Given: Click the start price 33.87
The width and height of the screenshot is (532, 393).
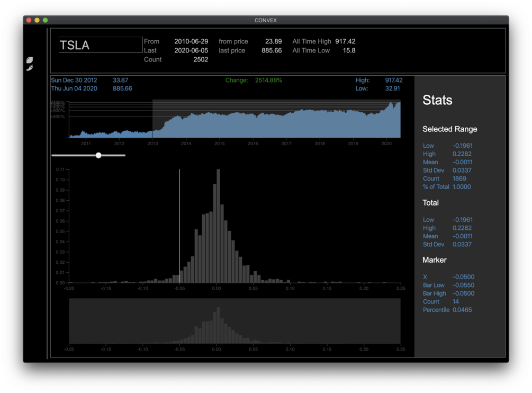Looking at the screenshot, I should click(x=121, y=81).
